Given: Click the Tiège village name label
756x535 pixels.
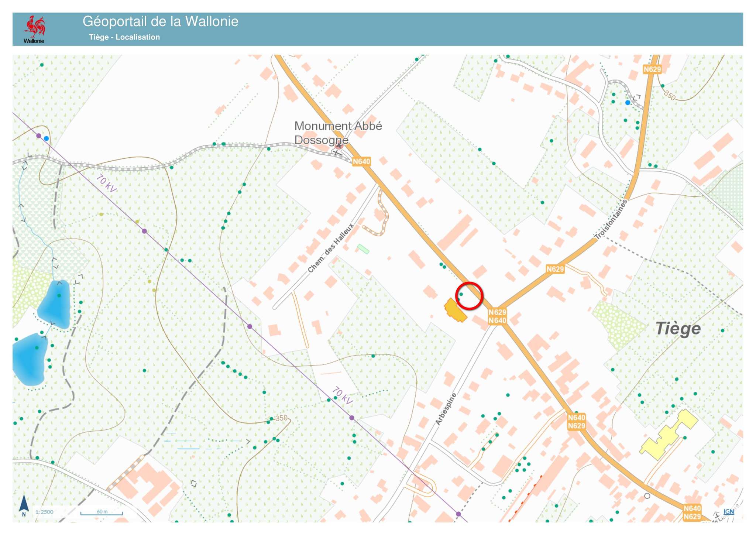Looking at the screenshot, I should (678, 329).
